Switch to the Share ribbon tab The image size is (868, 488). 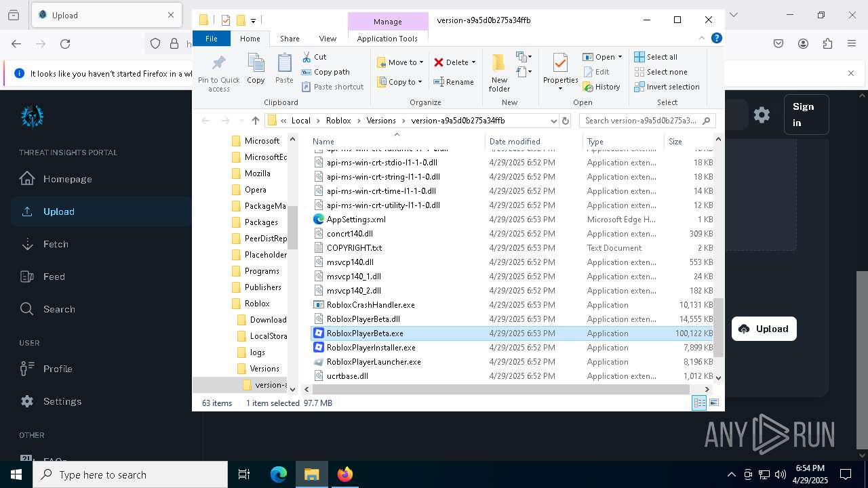click(290, 39)
